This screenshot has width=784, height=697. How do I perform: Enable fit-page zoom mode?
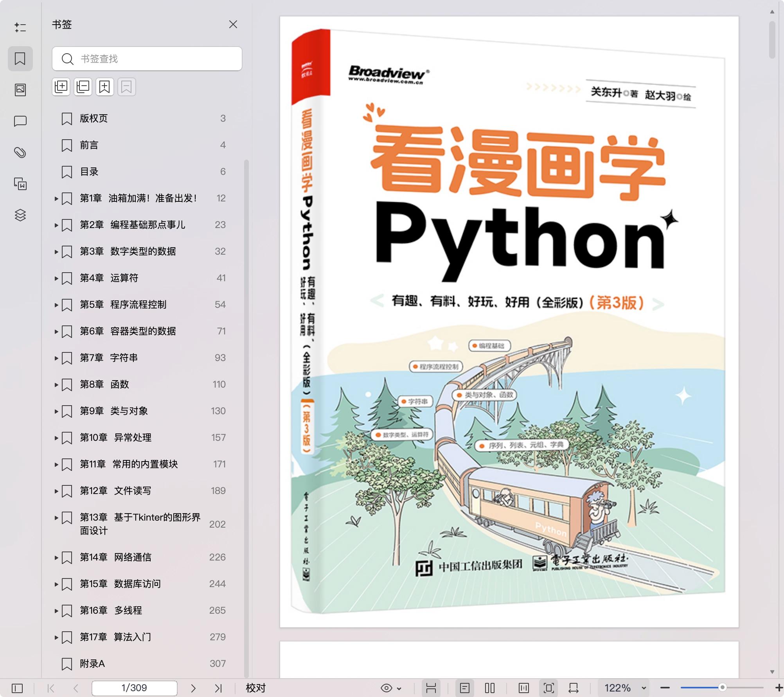(549, 688)
